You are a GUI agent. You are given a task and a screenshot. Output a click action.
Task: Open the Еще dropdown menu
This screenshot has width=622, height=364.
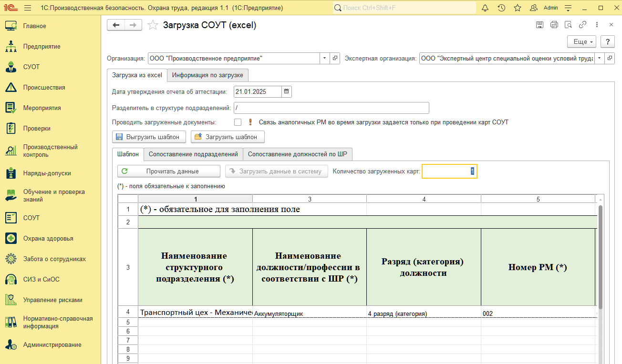pos(582,41)
